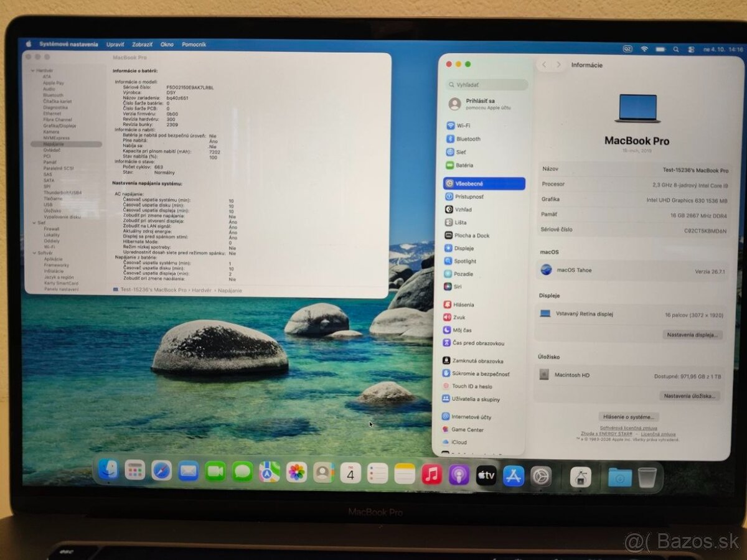Open the Downloads folder in the Dock

click(x=620, y=477)
